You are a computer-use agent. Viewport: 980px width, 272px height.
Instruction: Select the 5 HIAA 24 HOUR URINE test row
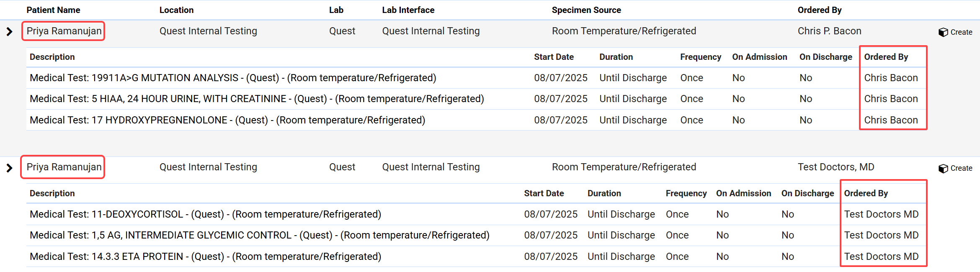pyautogui.click(x=257, y=99)
